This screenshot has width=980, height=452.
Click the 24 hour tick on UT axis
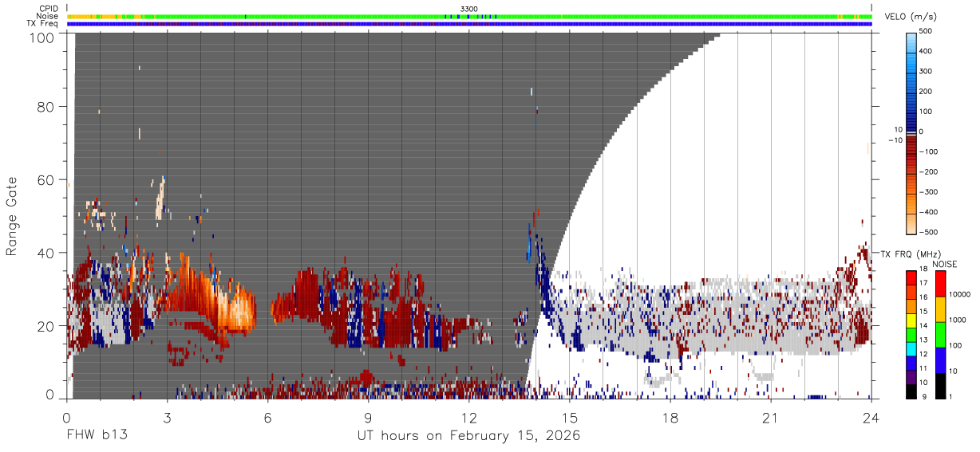871,417
